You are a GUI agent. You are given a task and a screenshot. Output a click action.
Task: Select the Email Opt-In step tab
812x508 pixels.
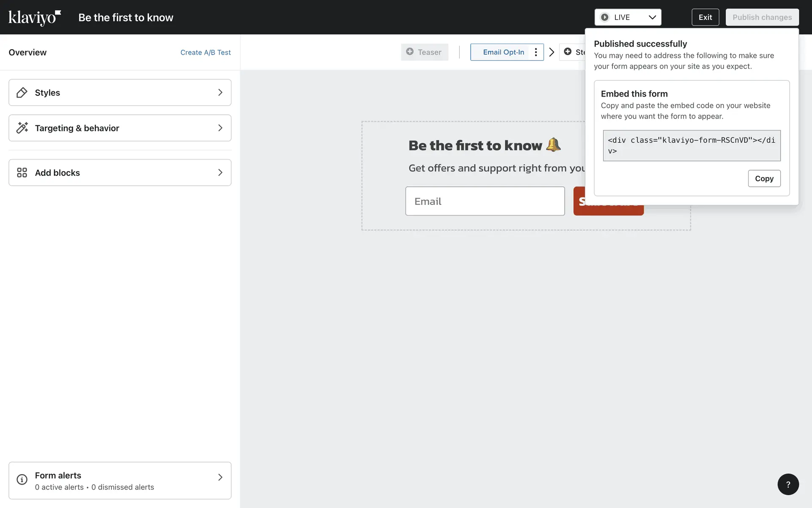(503, 52)
